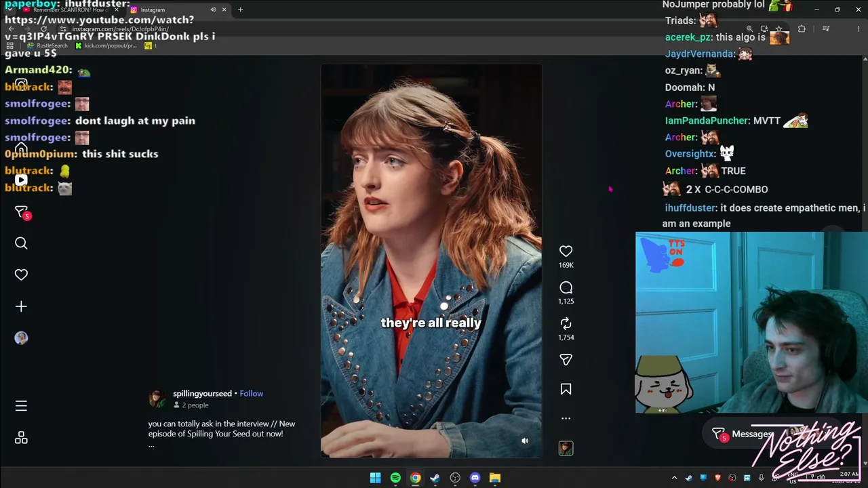Mute the reel with the speaker icon
This screenshot has height=488, width=868.
click(x=524, y=441)
